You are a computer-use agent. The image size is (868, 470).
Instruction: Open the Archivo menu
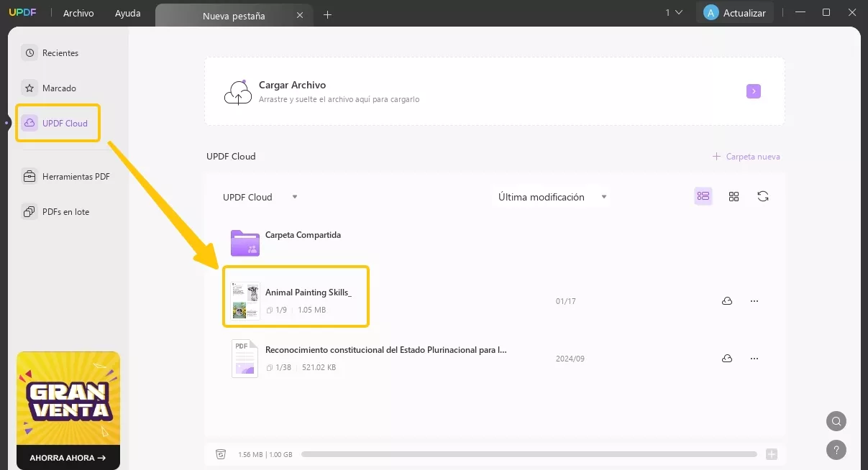pyautogui.click(x=78, y=13)
